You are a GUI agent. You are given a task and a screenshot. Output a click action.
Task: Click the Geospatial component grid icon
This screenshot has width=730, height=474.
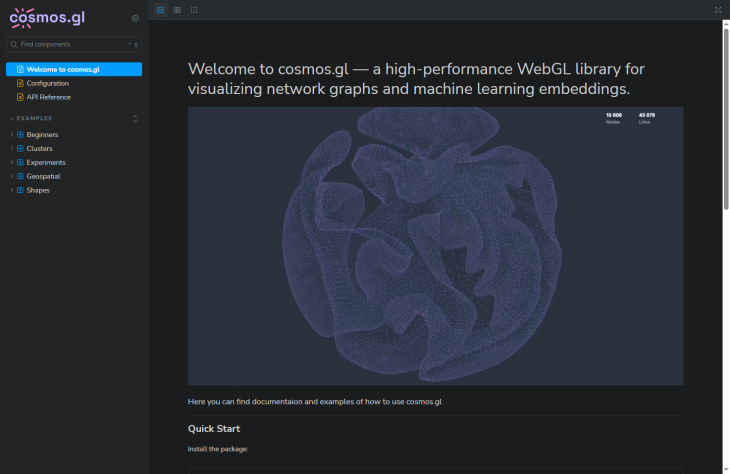20,176
